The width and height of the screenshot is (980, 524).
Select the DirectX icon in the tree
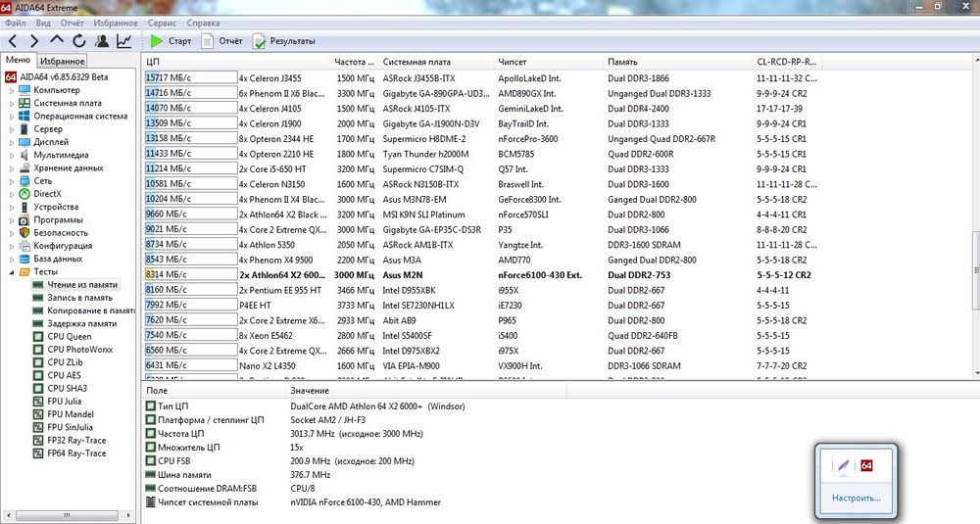tap(24, 194)
